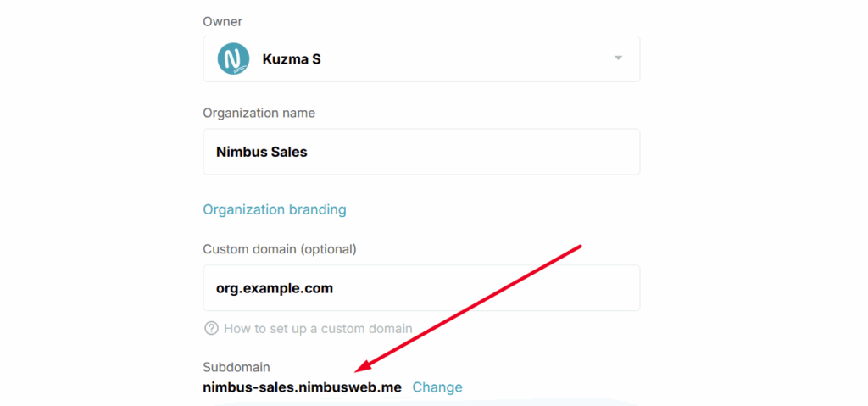This screenshot has height=406, width=868.
Task: Click the question mark help icon
Action: click(211, 329)
